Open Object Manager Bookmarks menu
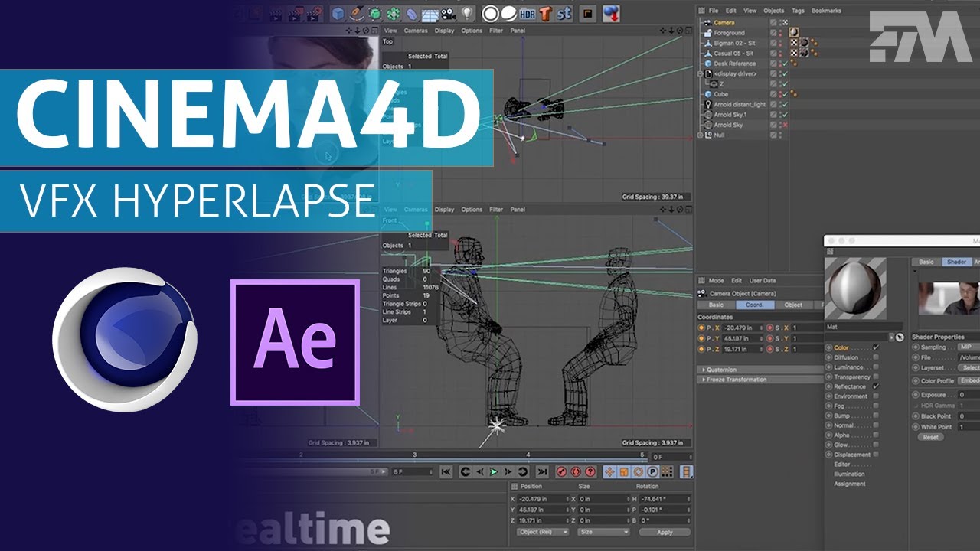The height and width of the screenshot is (551, 980). (x=826, y=11)
